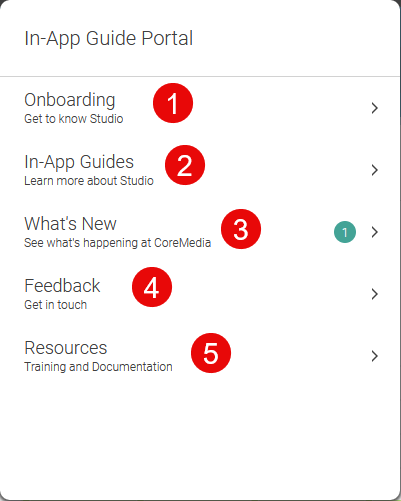Expand the What's New chevron arrow
The width and height of the screenshot is (401, 501).
(x=375, y=232)
